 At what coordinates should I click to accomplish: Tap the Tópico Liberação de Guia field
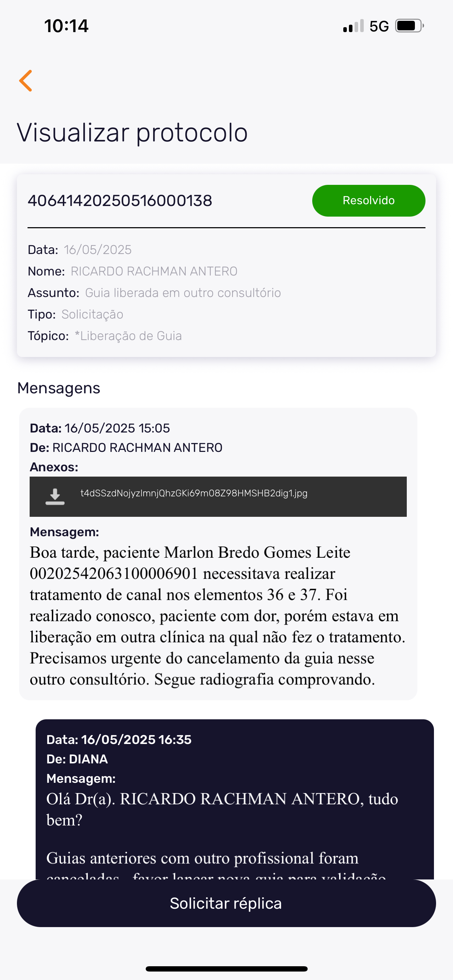point(104,336)
